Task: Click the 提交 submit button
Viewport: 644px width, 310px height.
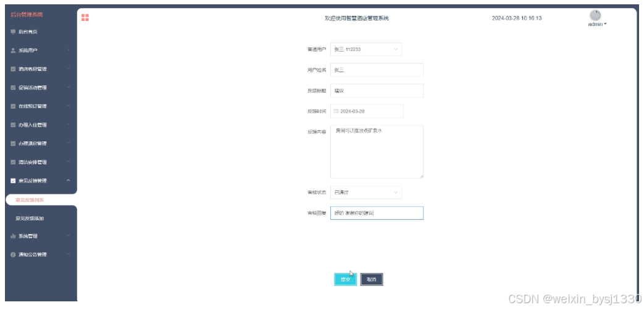Action: 345,279
